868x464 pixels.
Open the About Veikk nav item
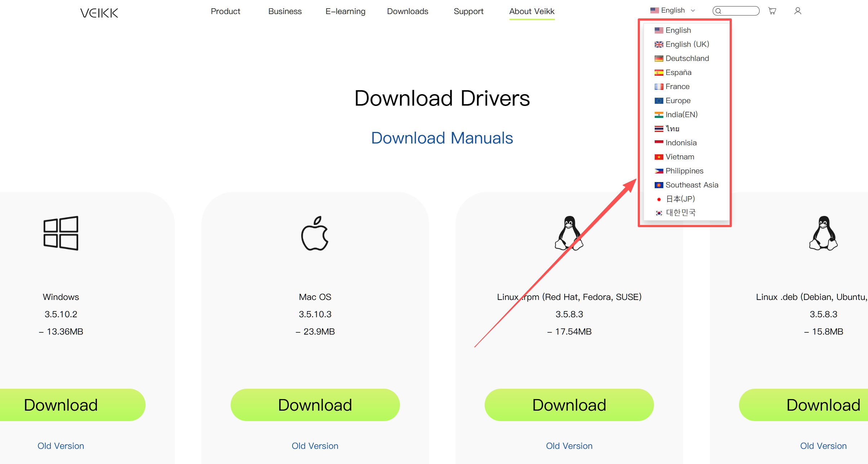(532, 12)
